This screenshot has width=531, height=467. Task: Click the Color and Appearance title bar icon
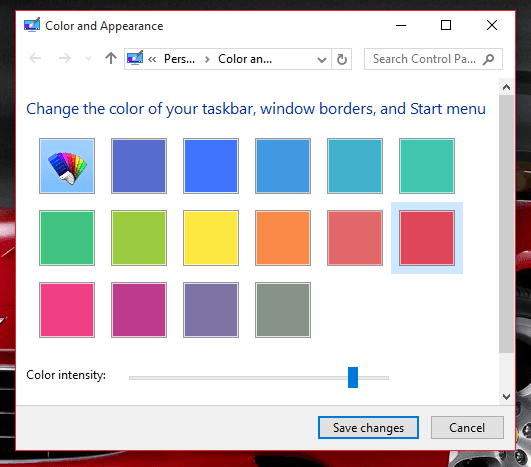pos(32,25)
